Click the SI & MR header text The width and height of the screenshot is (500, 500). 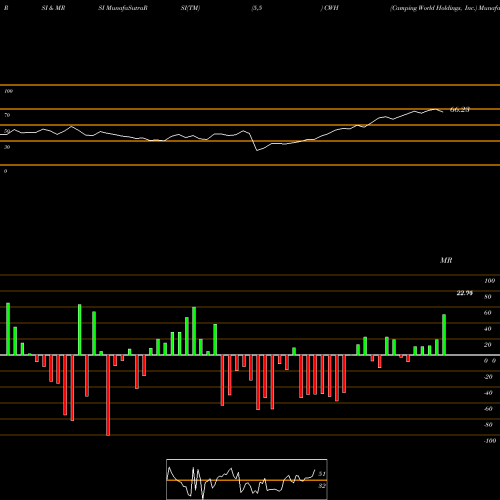tap(53, 8)
